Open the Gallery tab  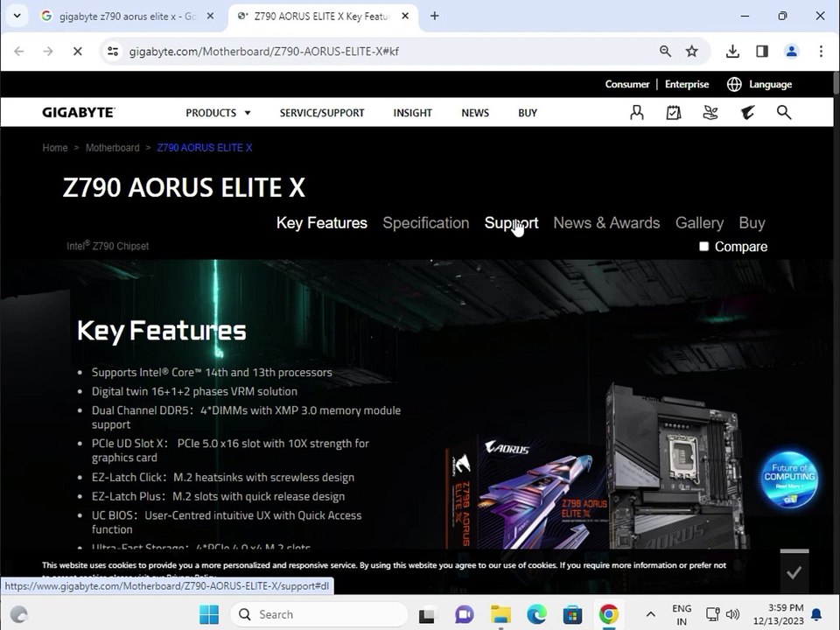point(699,223)
